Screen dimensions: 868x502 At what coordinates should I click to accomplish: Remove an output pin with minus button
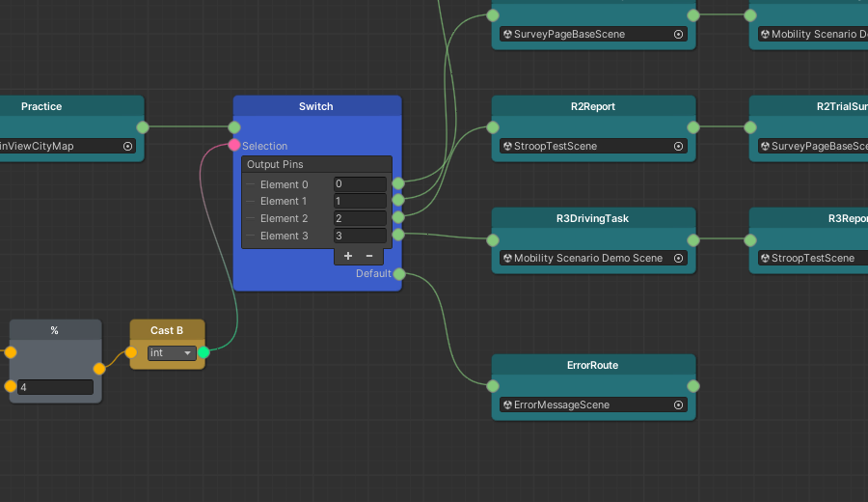pyautogui.click(x=369, y=256)
